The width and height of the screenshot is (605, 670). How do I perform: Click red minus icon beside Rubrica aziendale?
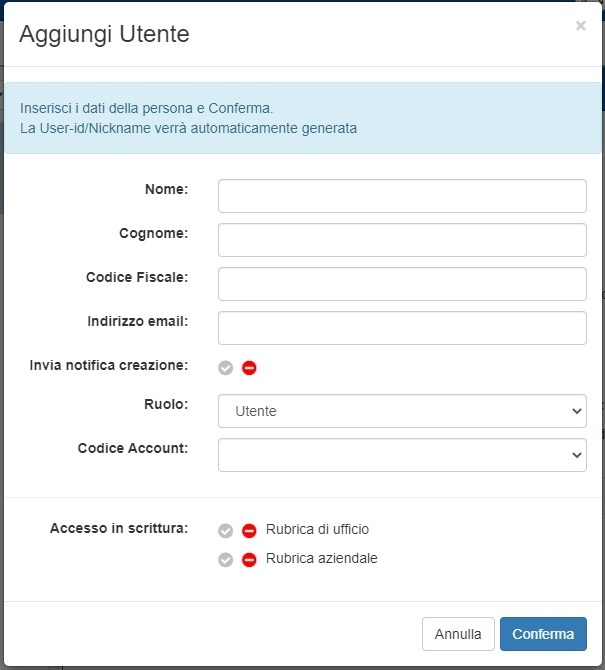point(249,560)
